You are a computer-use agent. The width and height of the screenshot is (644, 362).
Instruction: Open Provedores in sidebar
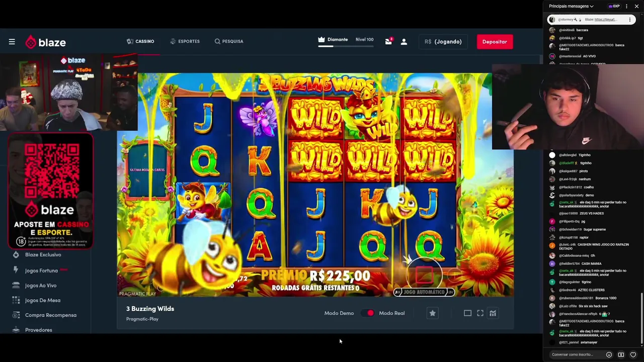point(39,330)
